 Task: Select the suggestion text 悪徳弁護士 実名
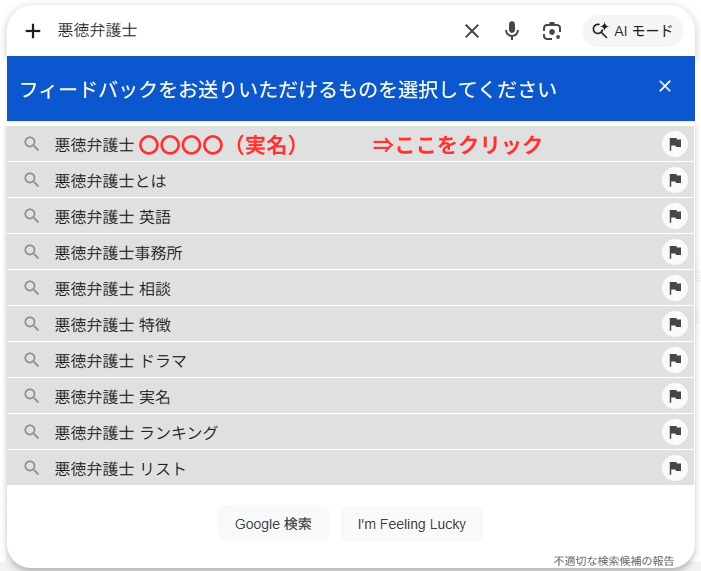tap(113, 397)
